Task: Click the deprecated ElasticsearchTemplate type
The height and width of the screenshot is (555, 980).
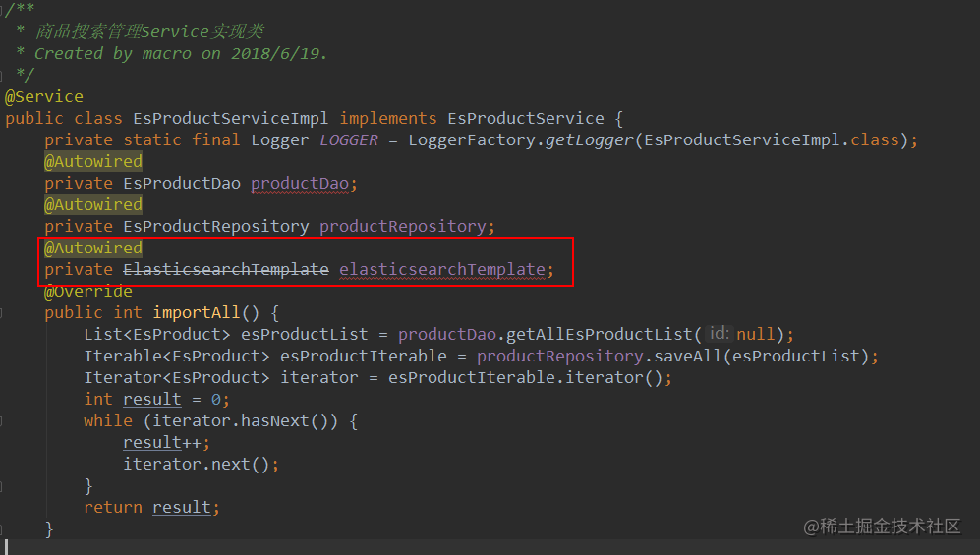Action: [226, 270]
